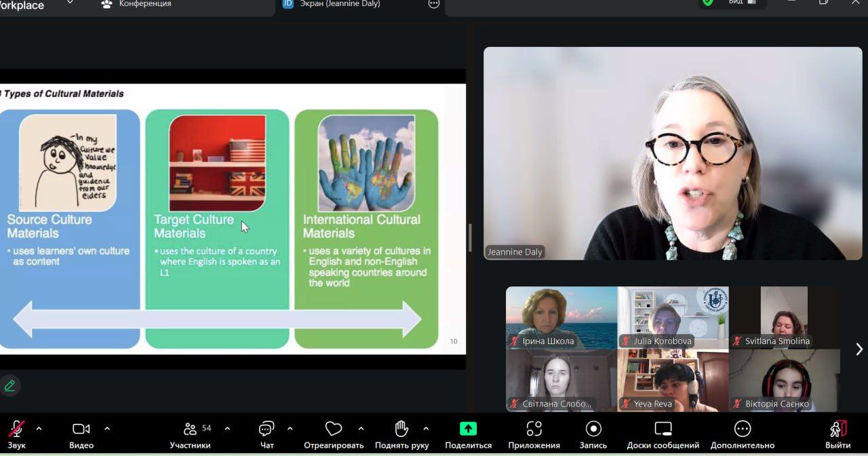Click the green pencil annotate icon

click(9, 385)
